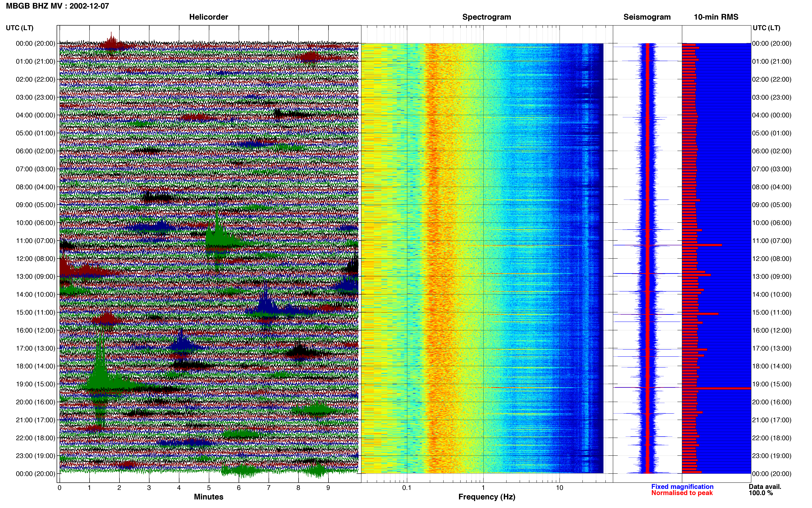This screenshot has width=812, height=508.
Task: Select left axis label 11:00 (07:00)
Action: (36, 241)
